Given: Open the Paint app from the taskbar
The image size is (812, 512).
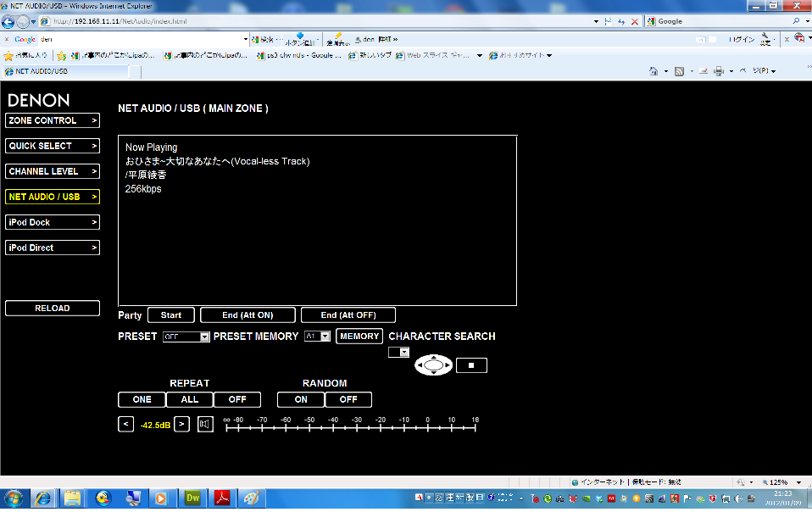Looking at the screenshot, I should coord(252,498).
